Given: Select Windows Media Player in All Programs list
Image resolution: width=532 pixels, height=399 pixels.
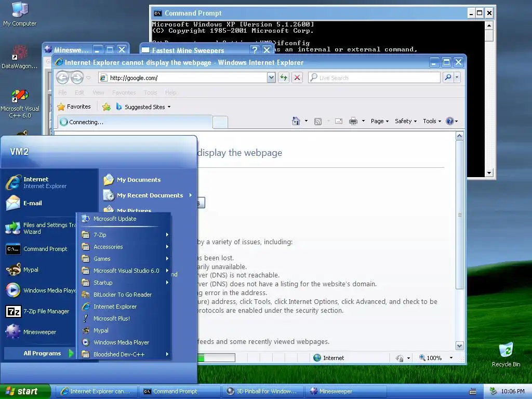Looking at the screenshot, I should point(124,342).
